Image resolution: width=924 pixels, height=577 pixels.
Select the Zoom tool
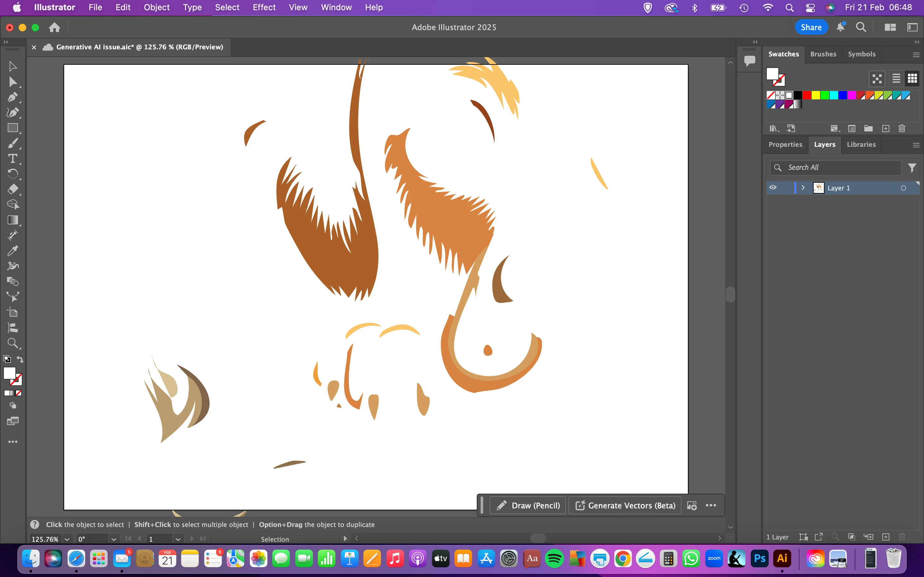12,343
